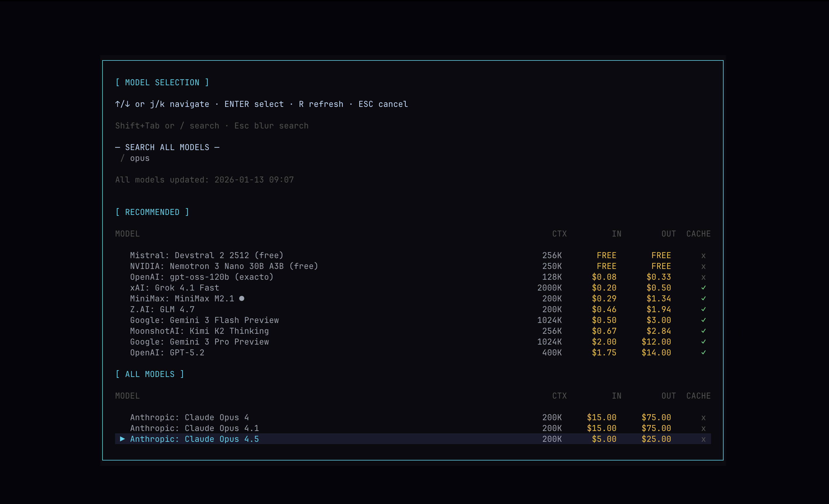Image resolution: width=829 pixels, height=504 pixels.
Task: Click FREE output price for Nemotron 3 Nano
Action: pyautogui.click(x=661, y=266)
